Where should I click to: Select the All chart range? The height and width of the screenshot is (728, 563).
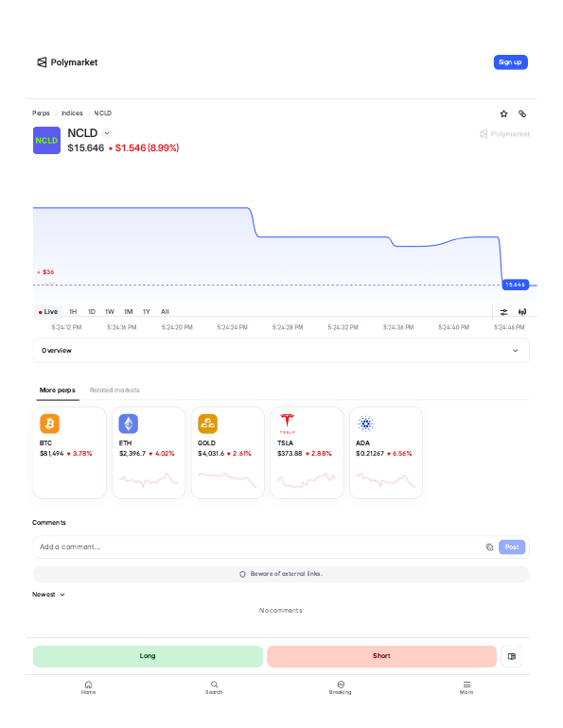165,312
